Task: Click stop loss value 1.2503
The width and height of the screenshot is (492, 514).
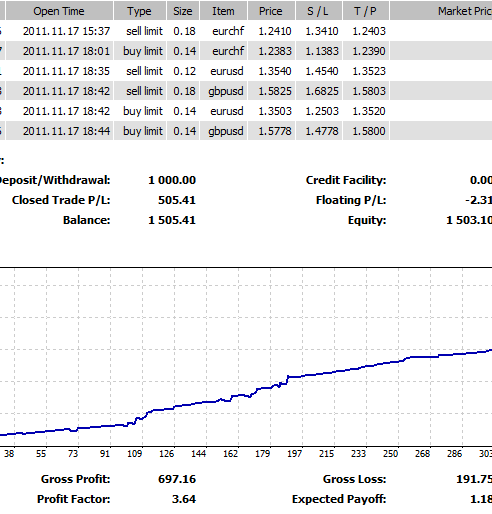Action: (x=322, y=111)
